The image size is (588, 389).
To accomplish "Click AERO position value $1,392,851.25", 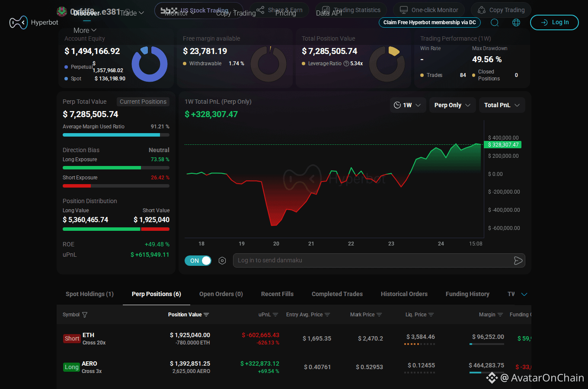I will pyautogui.click(x=190, y=363).
